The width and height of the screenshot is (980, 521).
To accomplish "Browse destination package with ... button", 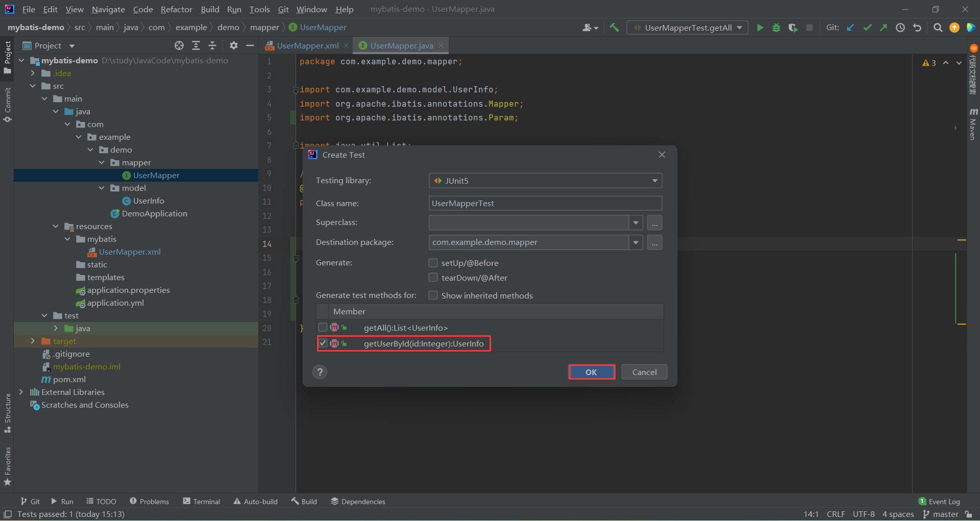I will coord(654,242).
